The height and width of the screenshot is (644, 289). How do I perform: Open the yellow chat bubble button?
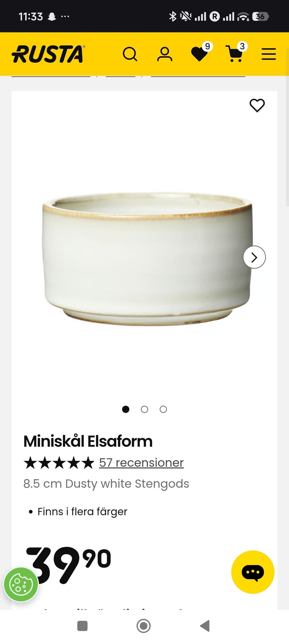[253, 572]
